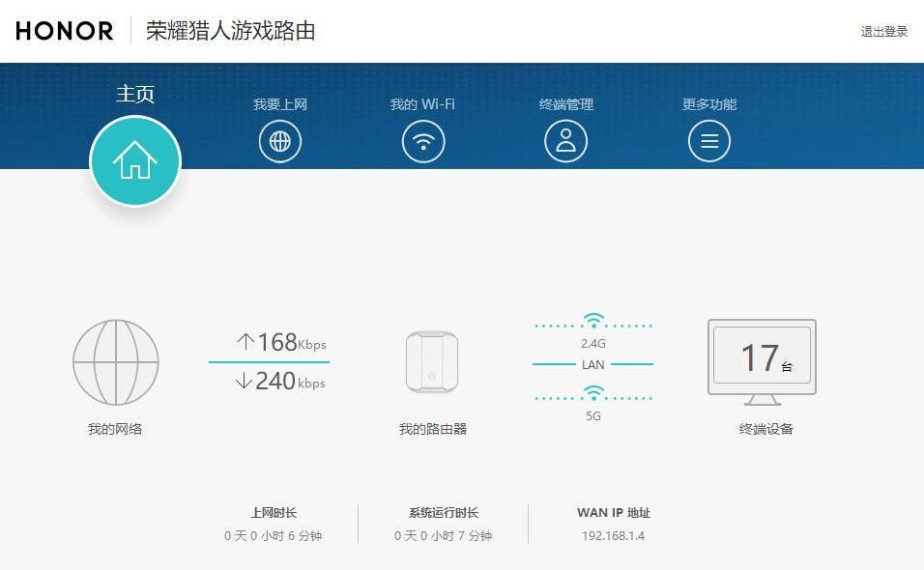Click the 系统运行时长 heading
The image size is (924, 570).
[x=443, y=513]
